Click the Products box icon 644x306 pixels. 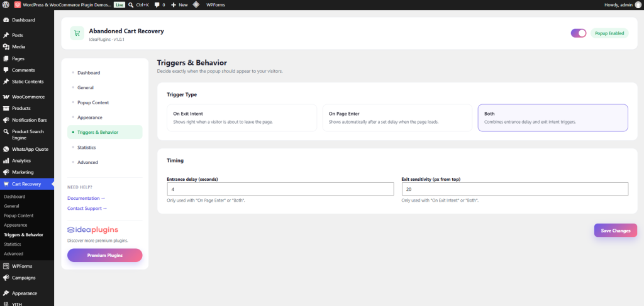(6, 108)
